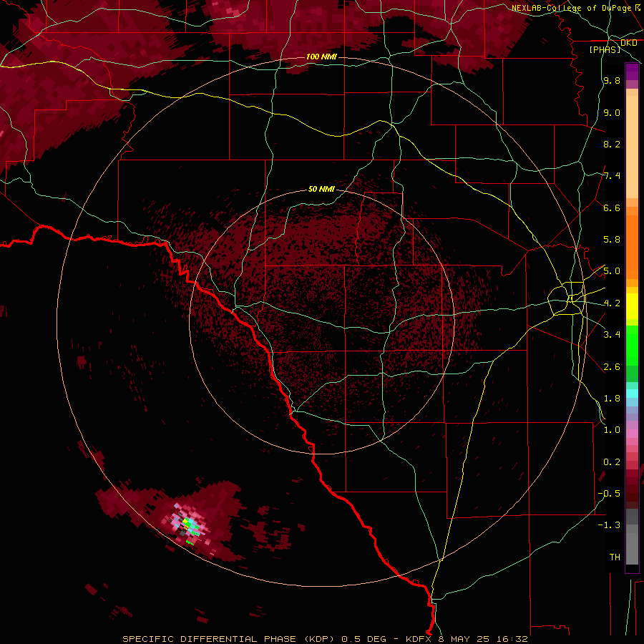This screenshot has height=644, width=644.
Task: Click the [PHAS] legend heading
Action: coord(605,50)
